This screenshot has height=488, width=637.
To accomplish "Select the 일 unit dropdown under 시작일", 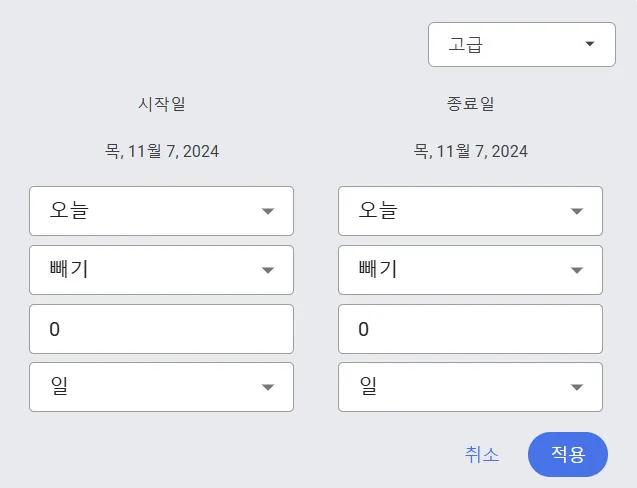I will pyautogui.click(x=160, y=387).
